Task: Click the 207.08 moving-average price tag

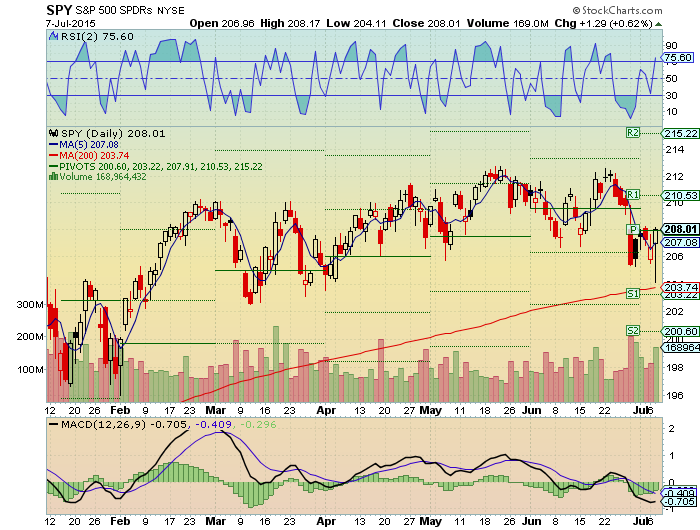Action: pyautogui.click(x=681, y=242)
